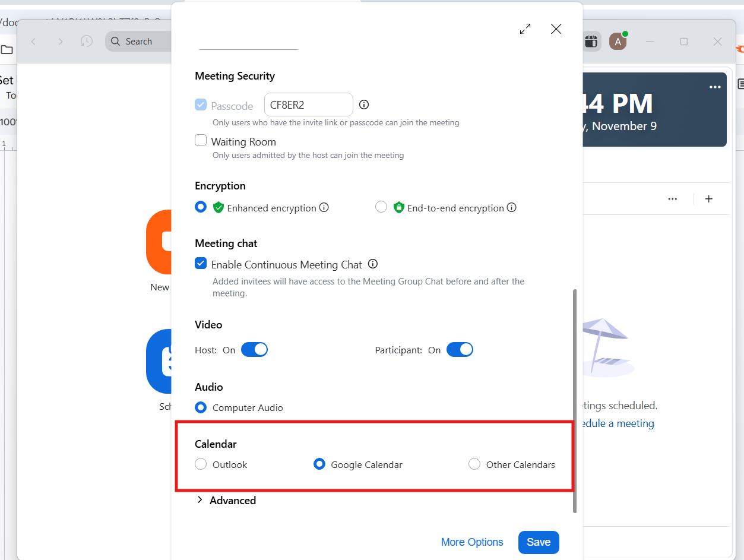Select End-to-end encryption radio button
Viewport: 744px width, 560px height.
tap(381, 207)
